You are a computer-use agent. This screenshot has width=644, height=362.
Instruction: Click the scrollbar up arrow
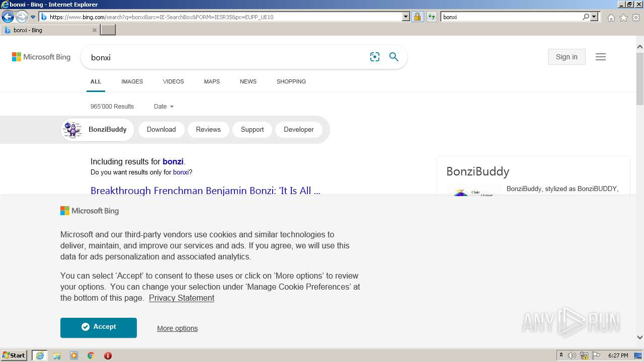[x=640, y=47]
